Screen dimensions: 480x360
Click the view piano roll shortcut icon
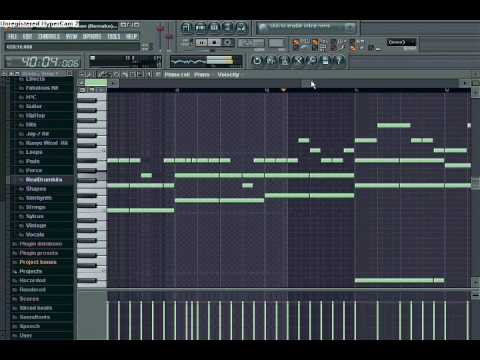pyautogui.click(x=214, y=27)
